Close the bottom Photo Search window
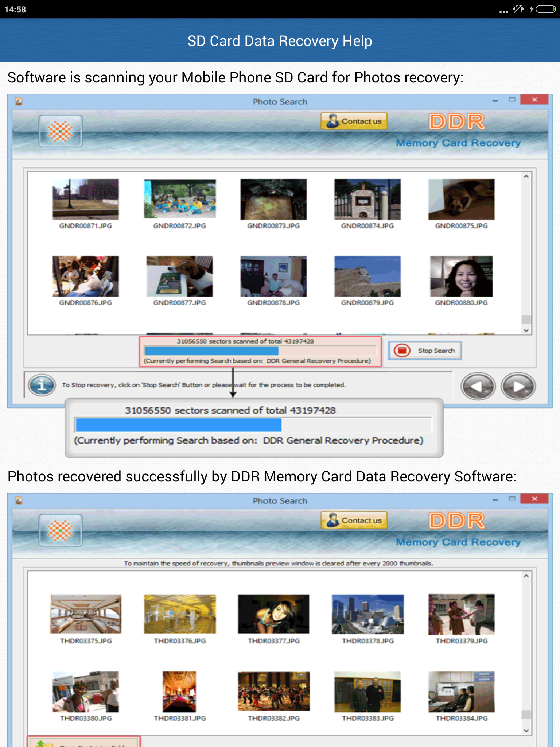The height and width of the screenshot is (747, 560). [534, 499]
